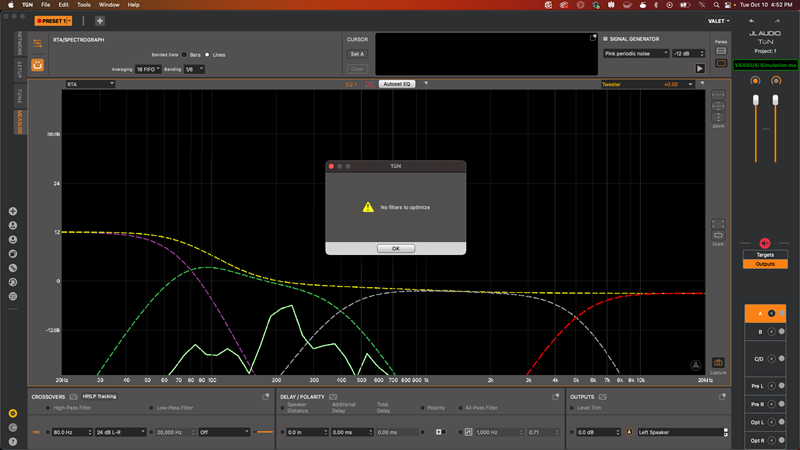Toggle speaker icon for channel C/D
The width and height of the screenshot is (800, 450).
pos(771,359)
